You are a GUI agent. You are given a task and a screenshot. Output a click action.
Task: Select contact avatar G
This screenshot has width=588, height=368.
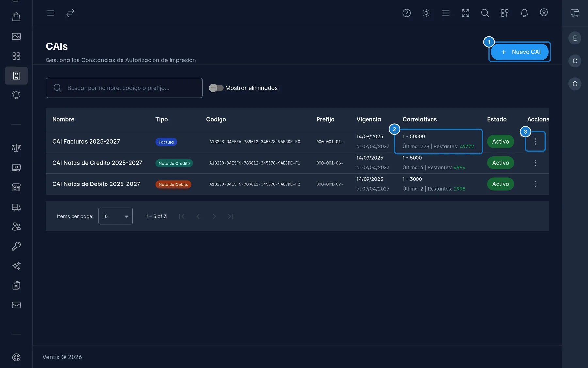point(575,84)
